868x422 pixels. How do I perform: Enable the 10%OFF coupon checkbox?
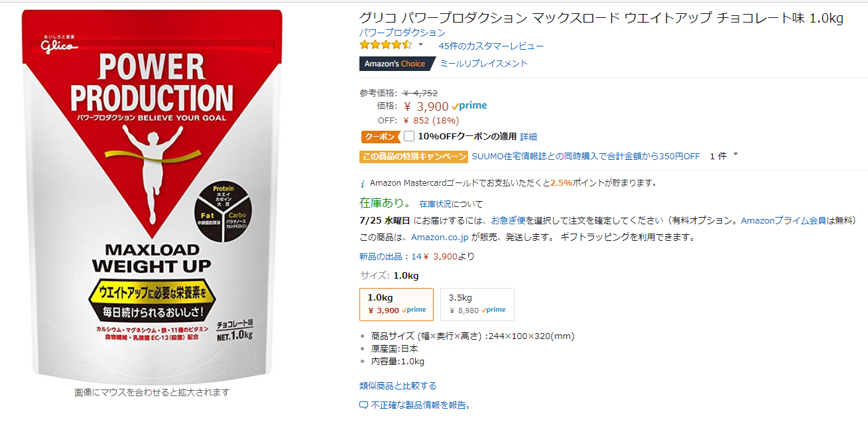[409, 136]
